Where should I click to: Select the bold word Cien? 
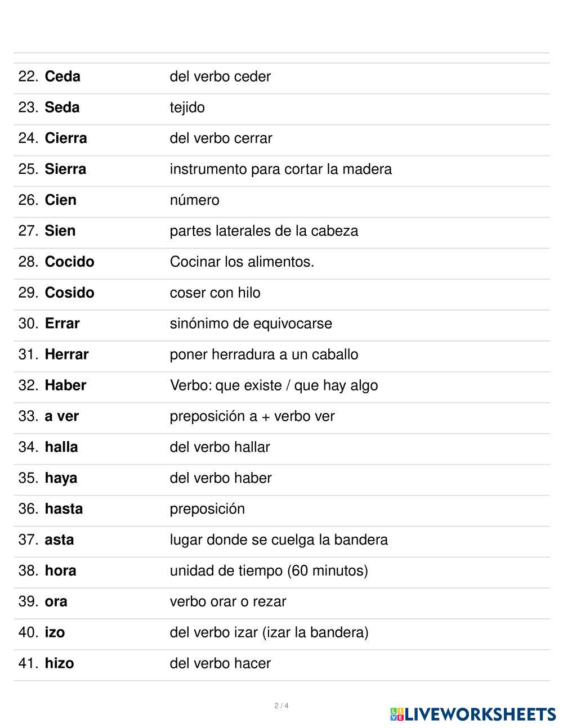coord(61,200)
